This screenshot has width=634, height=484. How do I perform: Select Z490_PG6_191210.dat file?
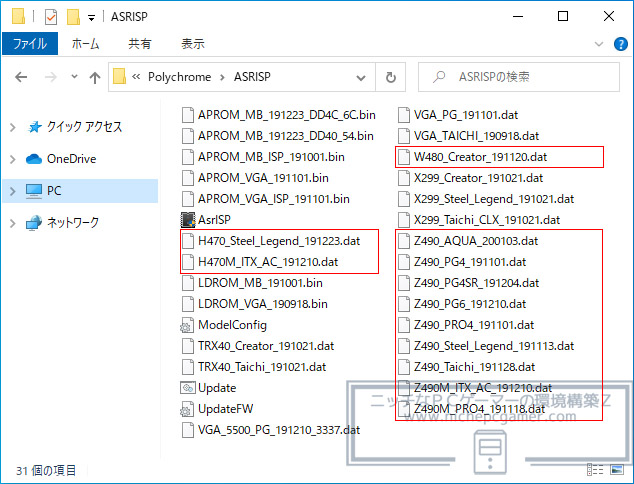pos(462,304)
